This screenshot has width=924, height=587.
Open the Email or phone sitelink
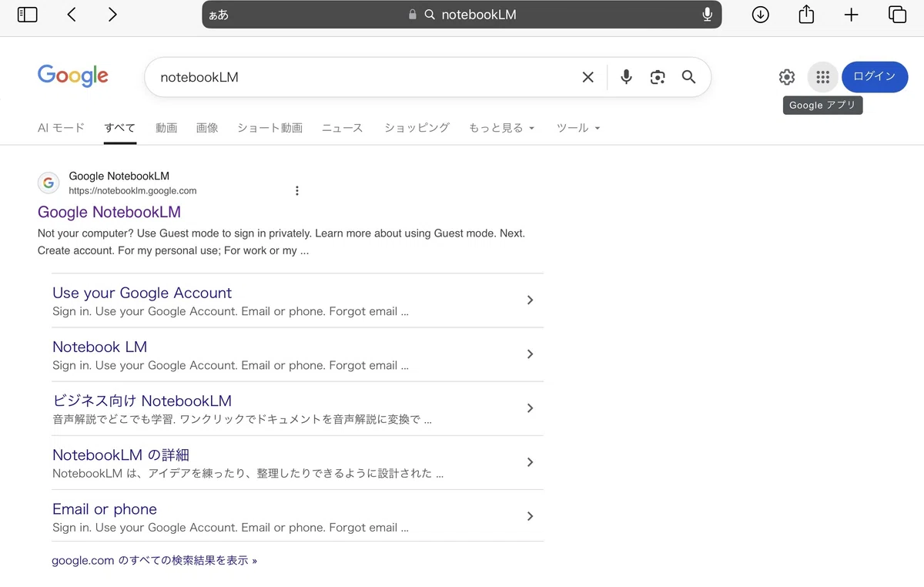[x=105, y=509]
